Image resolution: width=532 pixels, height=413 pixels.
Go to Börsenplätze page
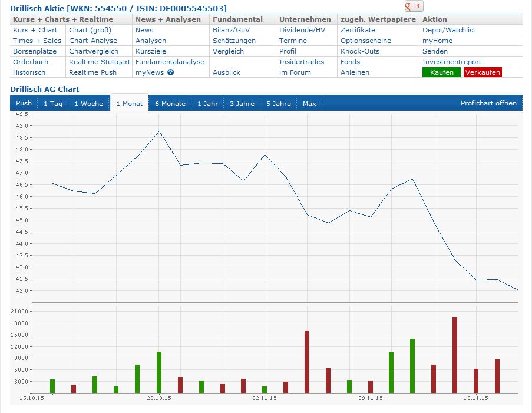pyautogui.click(x=35, y=51)
